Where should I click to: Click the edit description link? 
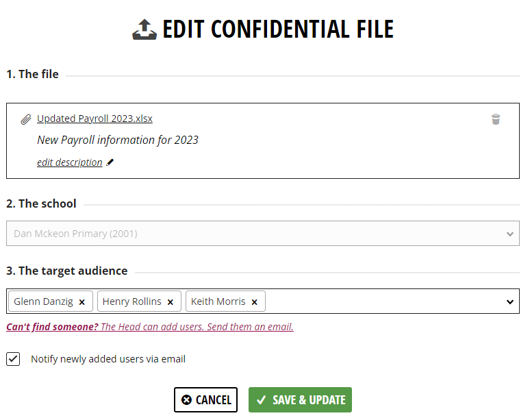(x=70, y=162)
